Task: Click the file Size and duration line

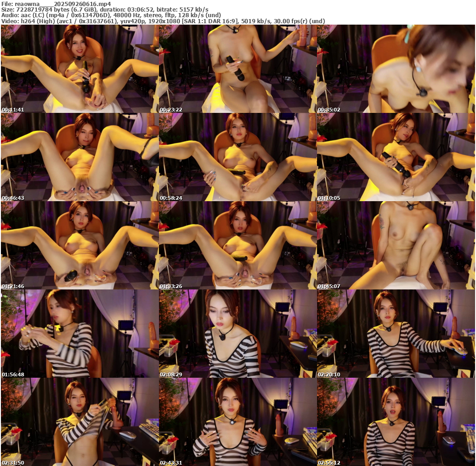Action: point(105,9)
